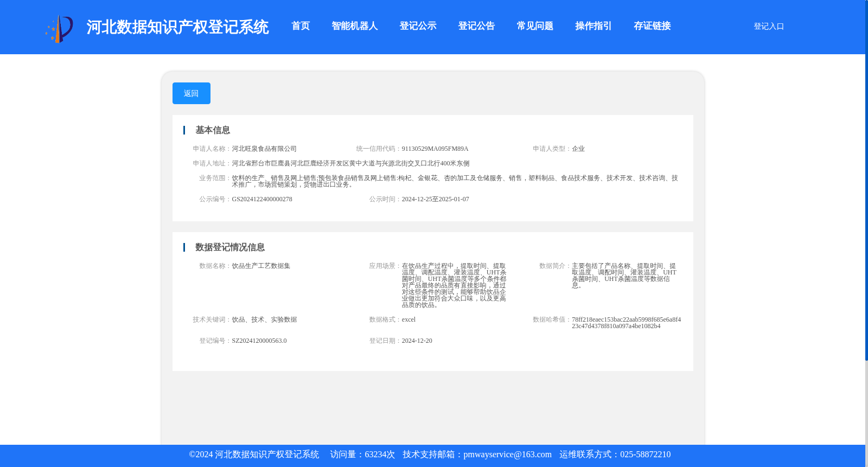Click the 基本信息 section heading
This screenshot has height=467, width=868.
point(213,130)
